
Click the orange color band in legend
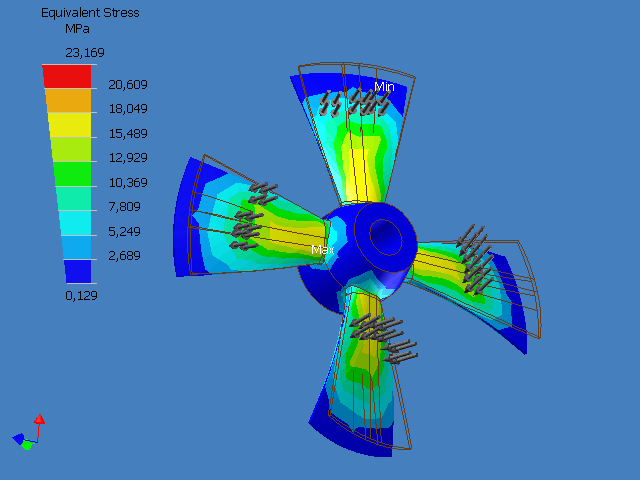[x=69, y=100]
